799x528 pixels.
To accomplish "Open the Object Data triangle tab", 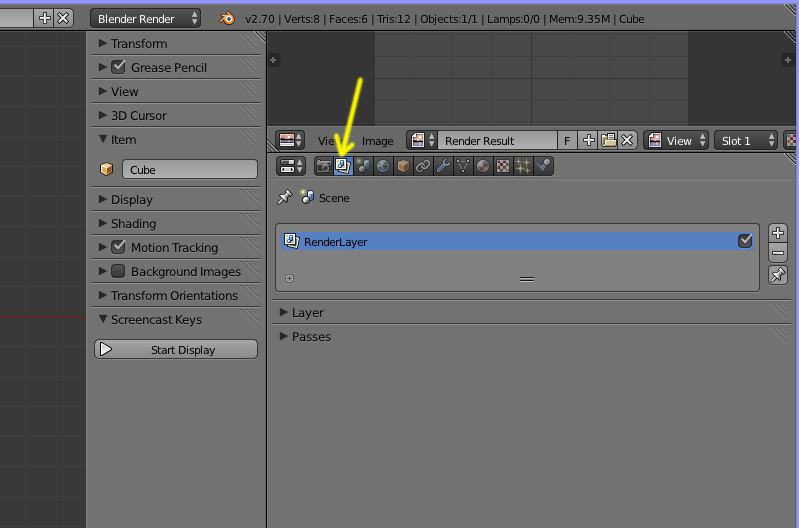I will [463, 166].
